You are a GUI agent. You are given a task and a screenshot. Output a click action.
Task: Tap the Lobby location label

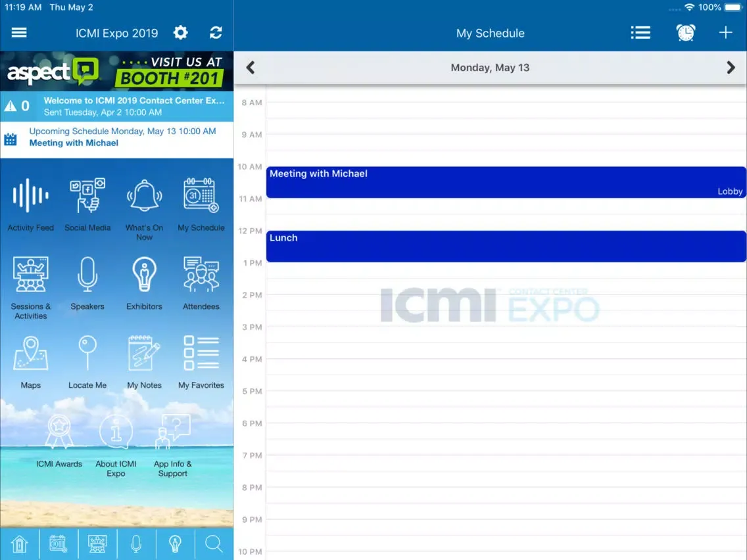(730, 191)
